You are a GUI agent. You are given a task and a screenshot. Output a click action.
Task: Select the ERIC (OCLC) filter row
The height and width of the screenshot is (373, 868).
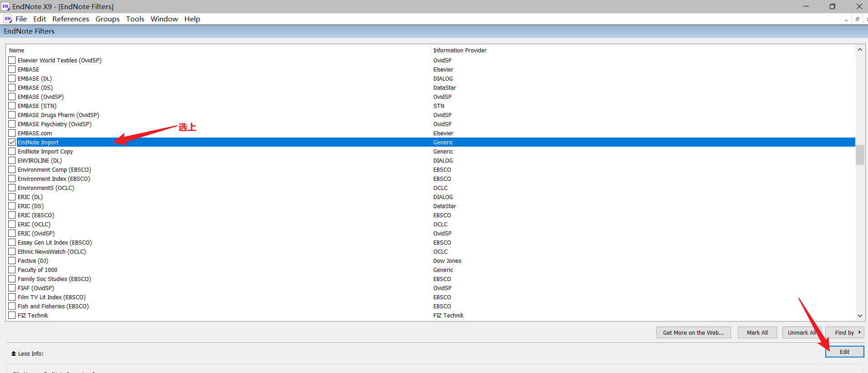point(431,224)
